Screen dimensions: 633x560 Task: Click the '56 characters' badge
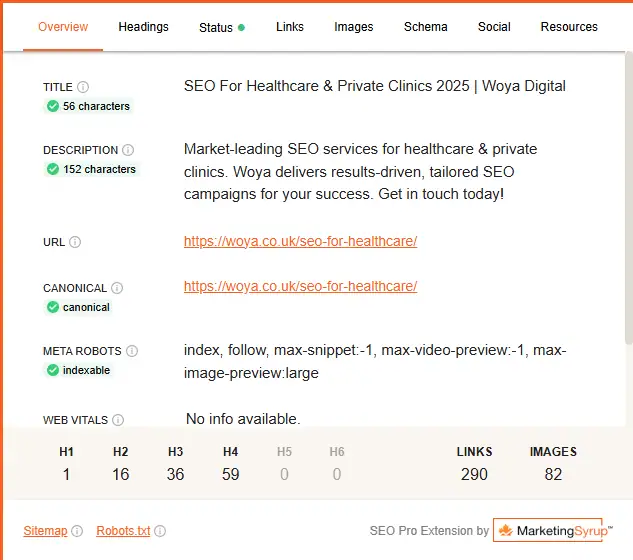88,106
